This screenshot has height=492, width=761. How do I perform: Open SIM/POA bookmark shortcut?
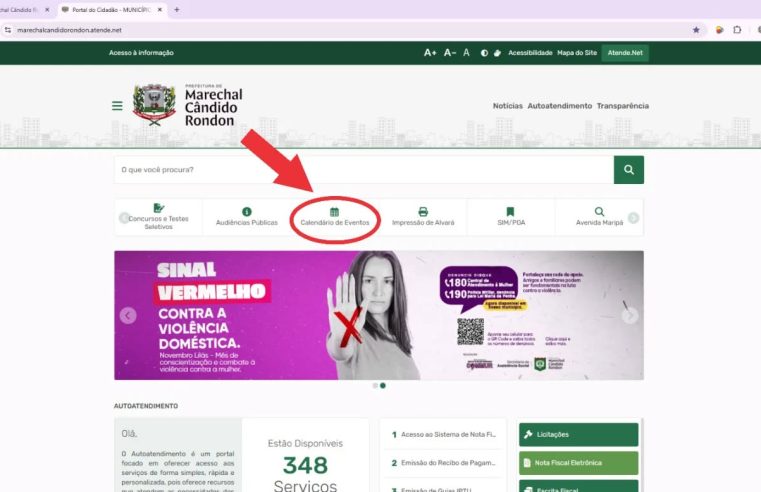tap(511, 217)
